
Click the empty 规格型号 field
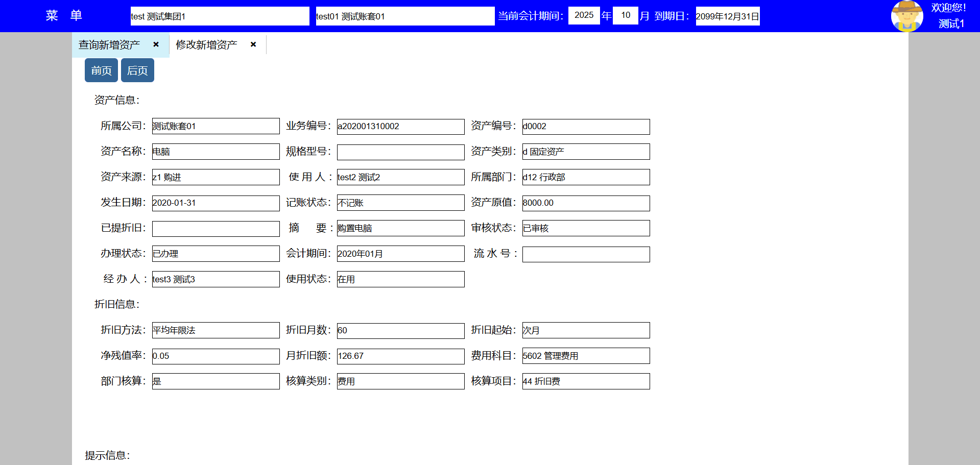coord(400,152)
